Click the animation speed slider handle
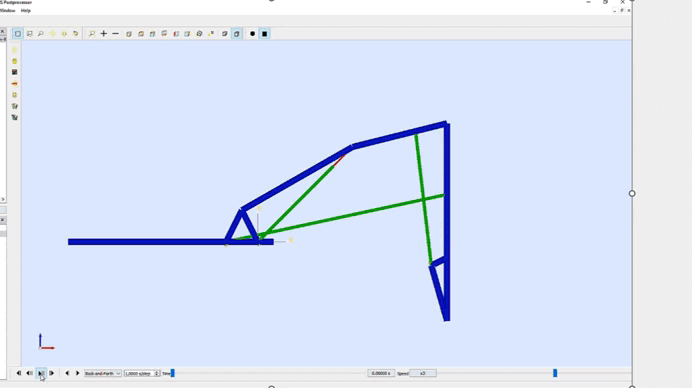This screenshot has height=388, width=692. pyautogui.click(x=555, y=373)
